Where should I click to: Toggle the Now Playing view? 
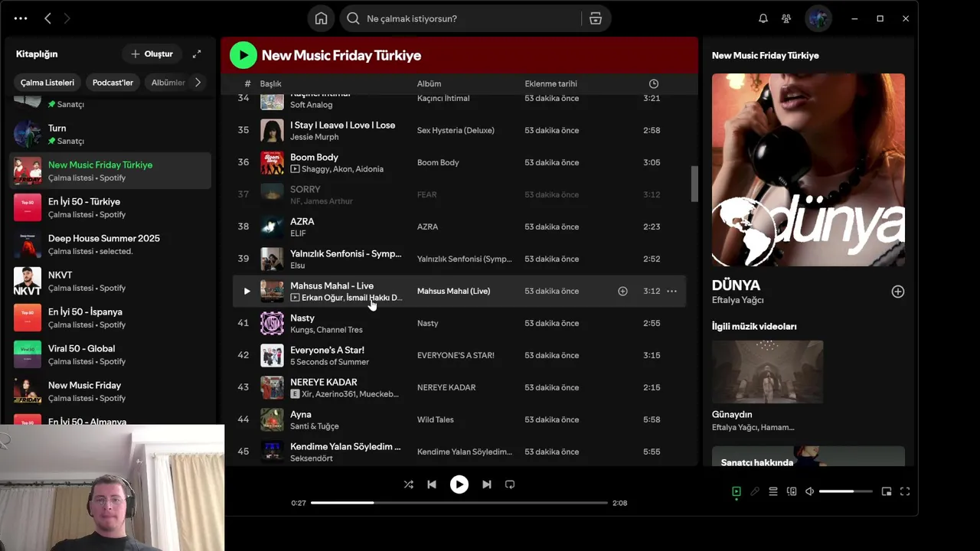(737, 491)
